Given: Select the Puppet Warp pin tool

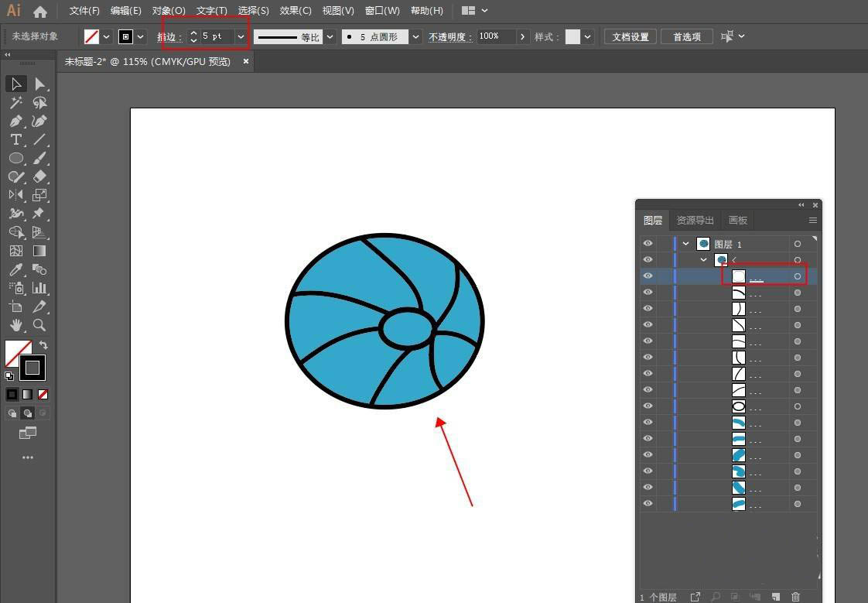Looking at the screenshot, I should click(39, 213).
